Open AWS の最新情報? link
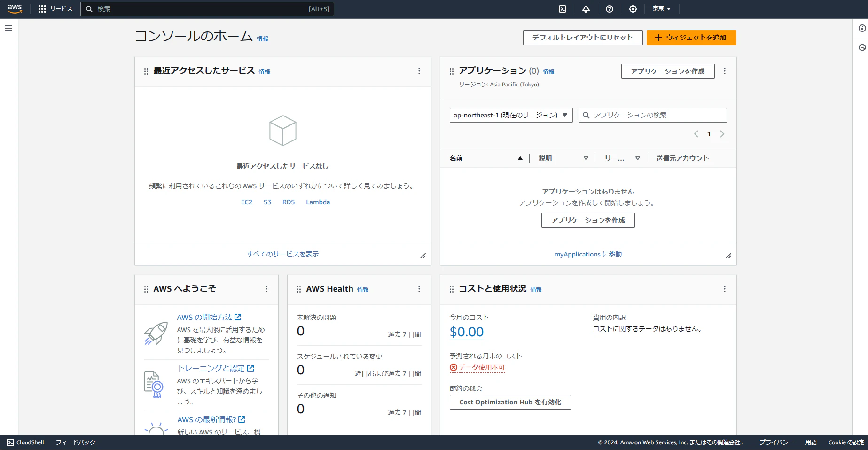Image resolution: width=868 pixels, height=450 pixels. point(211,419)
